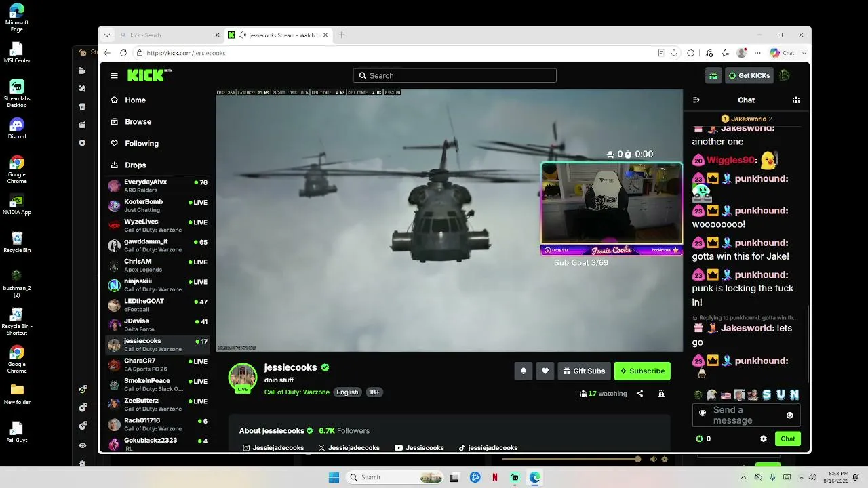Open KooterBomb channel in sidebar
Image resolution: width=868 pixels, height=488 pixels.
[158, 205]
